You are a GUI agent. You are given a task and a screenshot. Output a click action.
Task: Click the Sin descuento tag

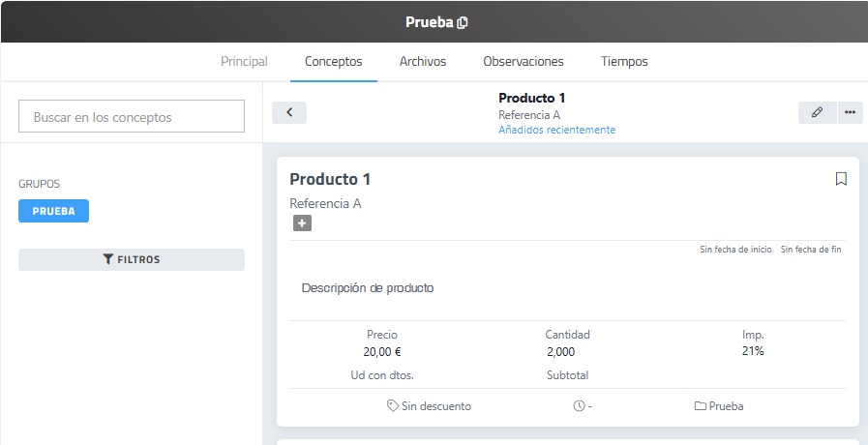pos(429,406)
